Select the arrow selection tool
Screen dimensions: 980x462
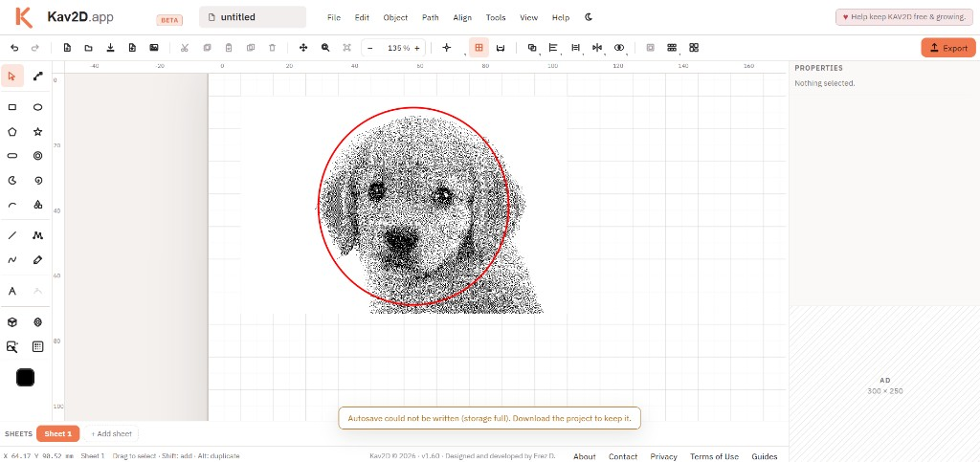pyautogui.click(x=11, y=77)
